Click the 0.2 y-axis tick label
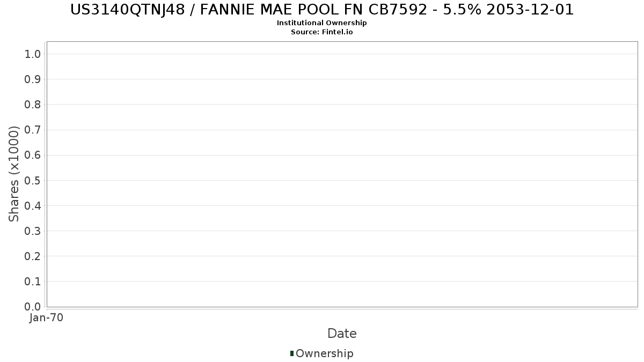 33,256
